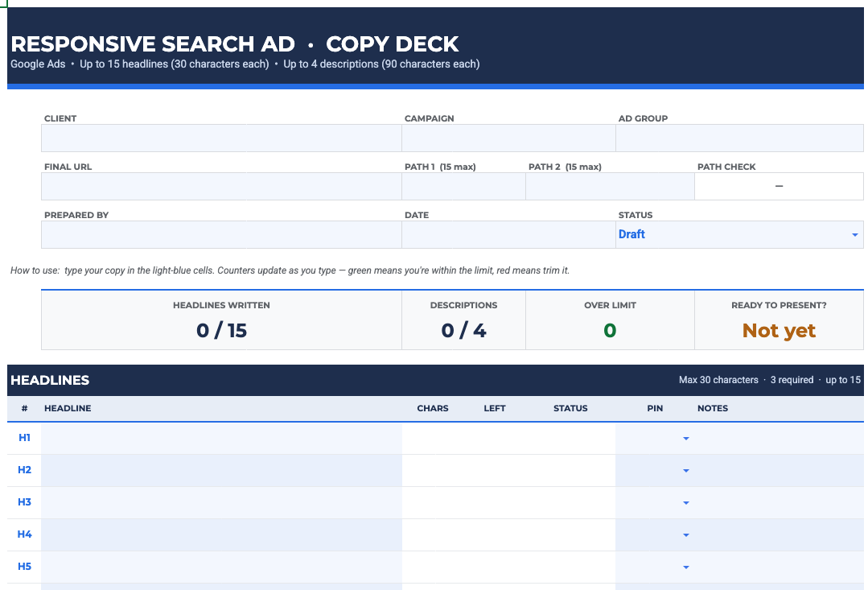Click the 'PIN' column header

tap(655, 408)
